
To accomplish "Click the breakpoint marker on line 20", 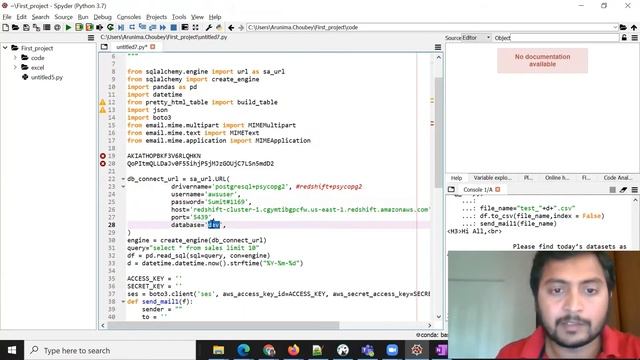I will 103,164.
